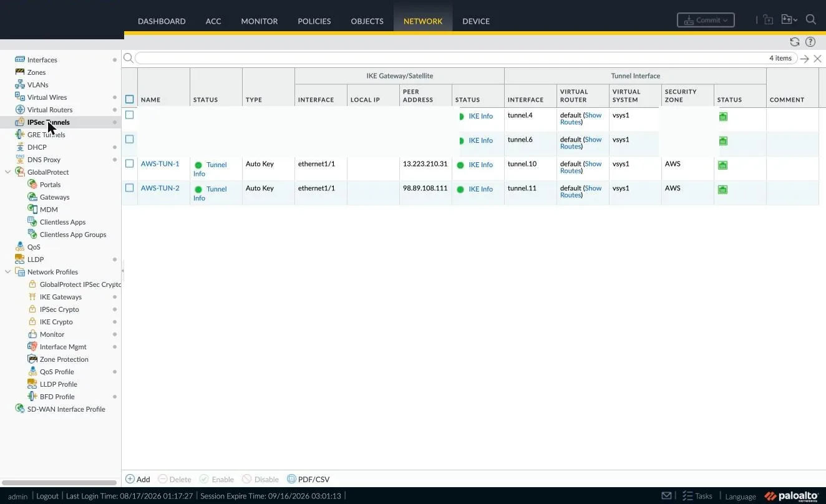Open the AWS-TUN-2 tunnel link
The width and height of the screenshot is (826, 504).
[x=160, y=188]
